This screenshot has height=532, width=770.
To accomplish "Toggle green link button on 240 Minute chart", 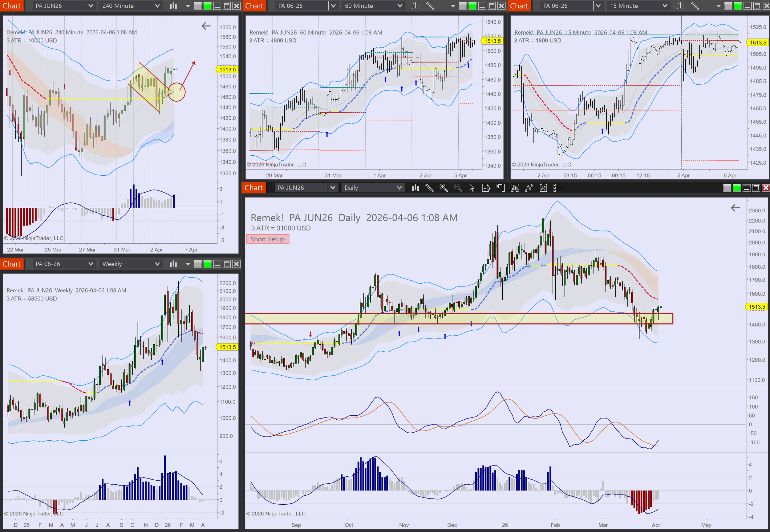I will (x=208, y=6).
